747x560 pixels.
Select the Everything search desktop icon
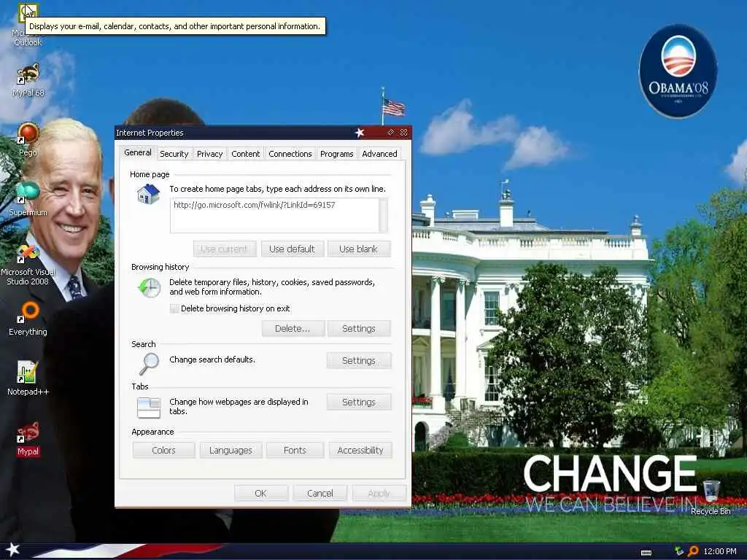click(x=28, y=318)
